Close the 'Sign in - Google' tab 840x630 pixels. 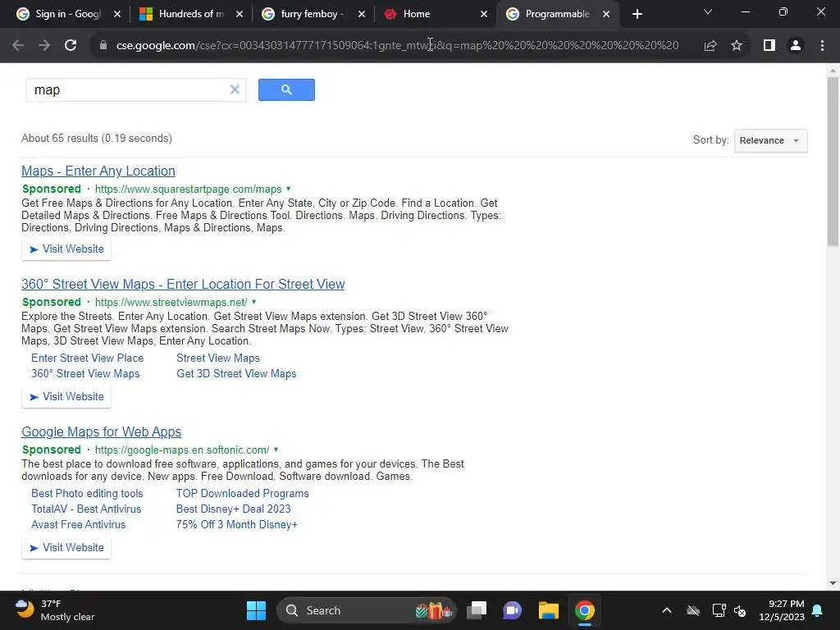(117, 15)
